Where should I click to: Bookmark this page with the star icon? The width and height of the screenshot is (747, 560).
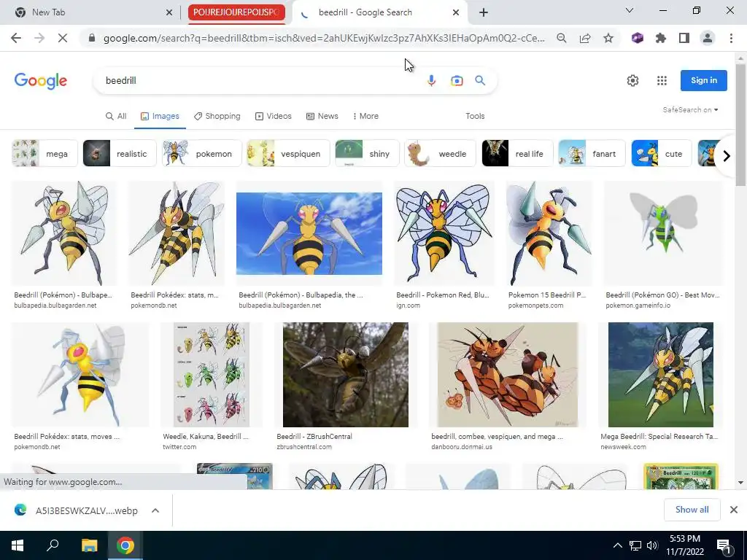pos(608,38)
